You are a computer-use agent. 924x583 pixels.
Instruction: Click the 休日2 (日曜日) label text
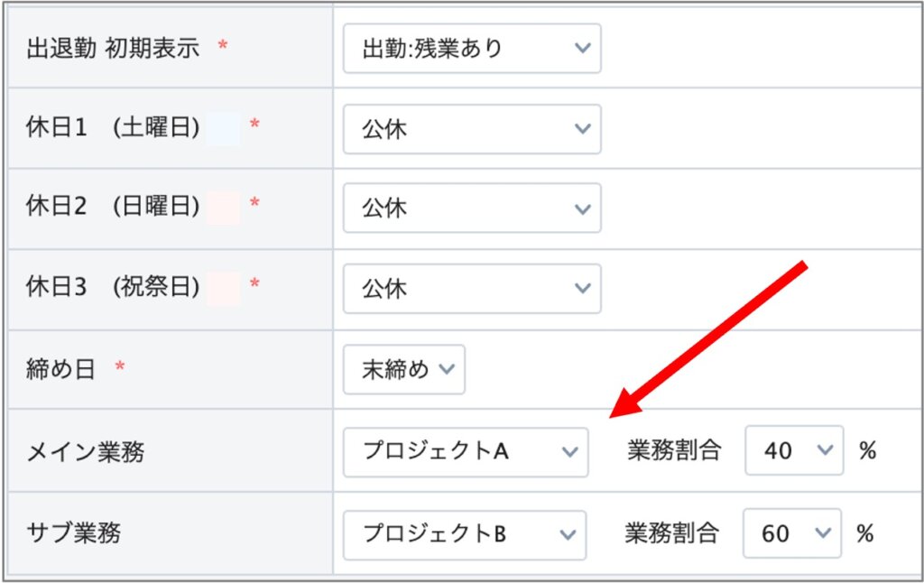(x=113, y=208)
